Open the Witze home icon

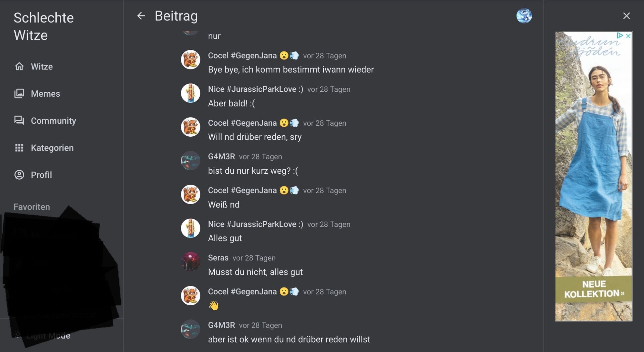(x=19, y=67)
